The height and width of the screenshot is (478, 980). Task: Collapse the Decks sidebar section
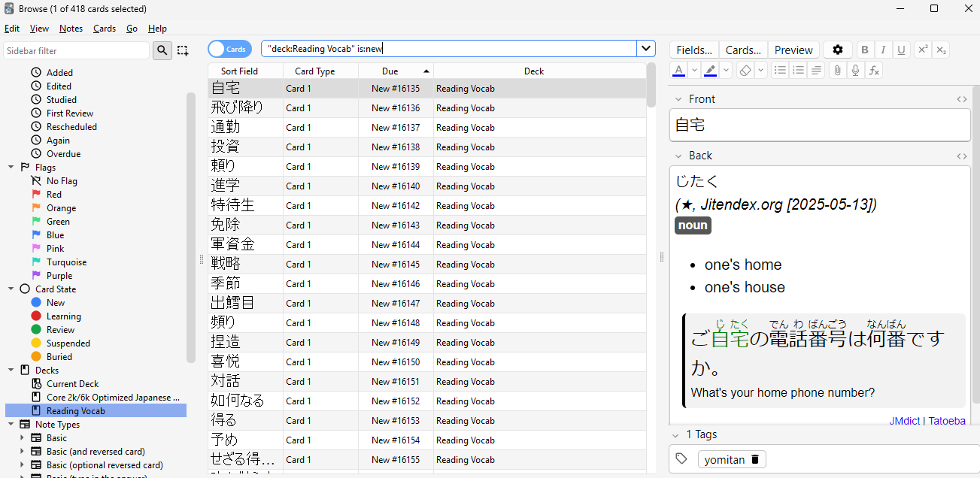(x=11, y=371)
